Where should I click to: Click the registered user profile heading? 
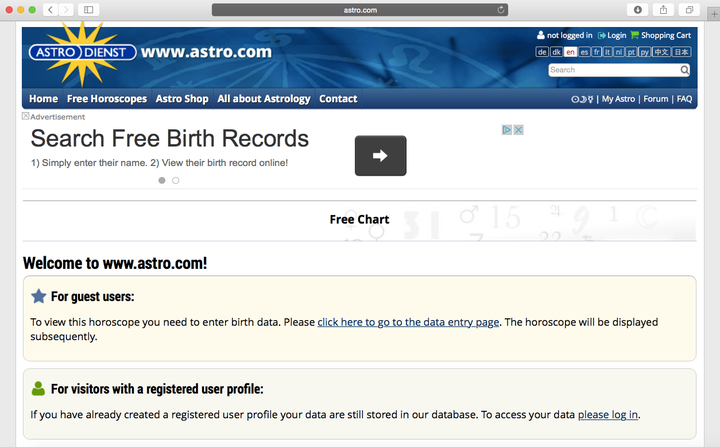[x=157, y=389]
